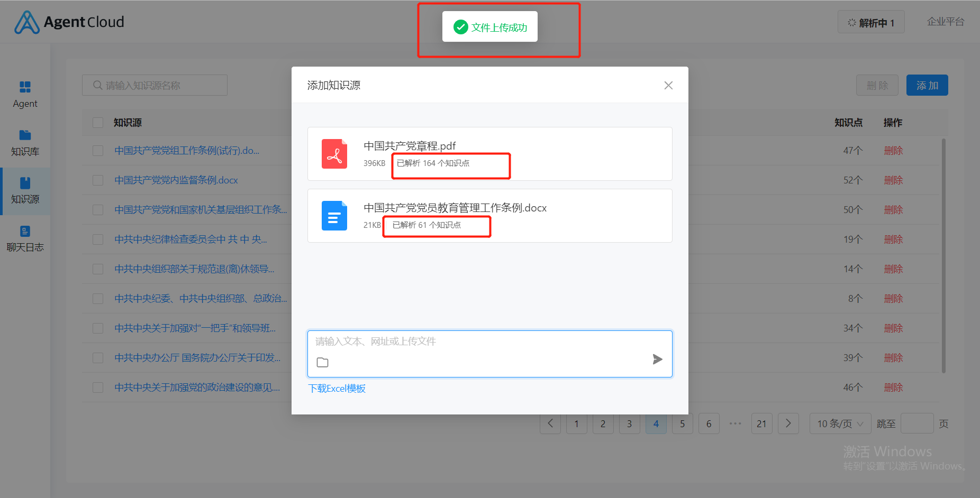The width and height of the screenshot is (980, 498).
Task: Click the 添加 button
Action: tap(927, 85)
